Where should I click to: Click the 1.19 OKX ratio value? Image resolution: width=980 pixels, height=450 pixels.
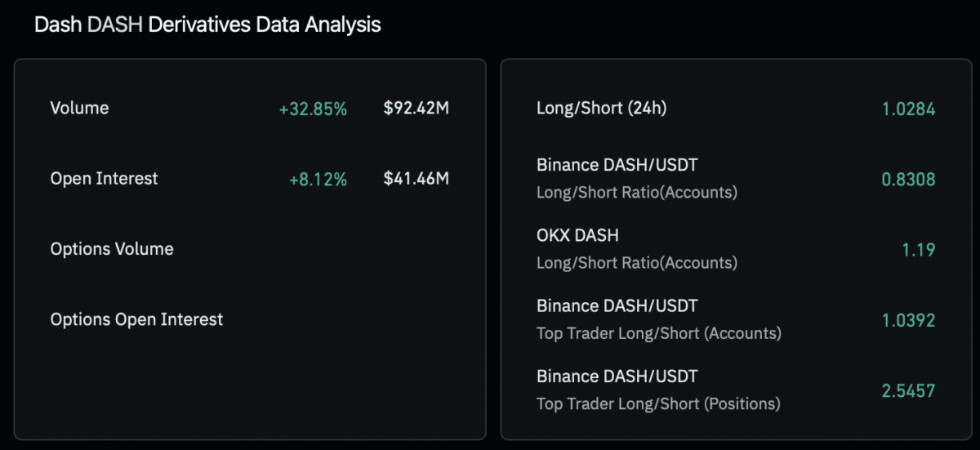click(x=918, y=250)
